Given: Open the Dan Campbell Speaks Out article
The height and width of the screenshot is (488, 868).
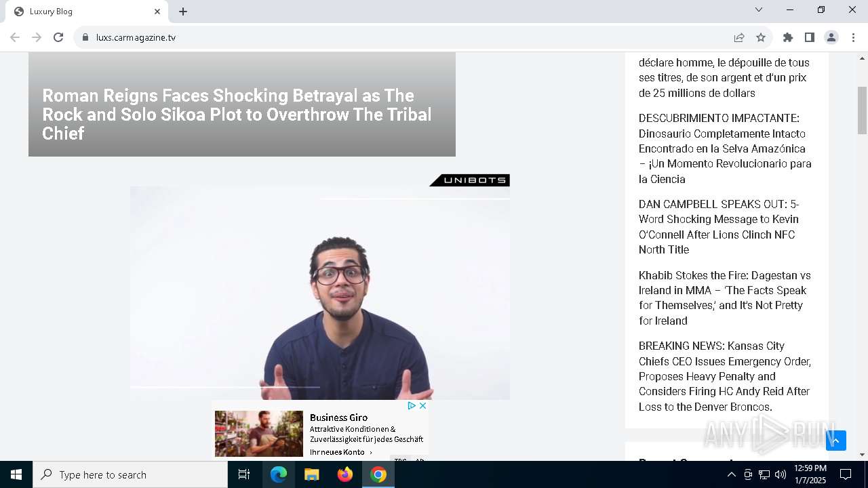Looking at the screenshot, I should click(719, 227).
